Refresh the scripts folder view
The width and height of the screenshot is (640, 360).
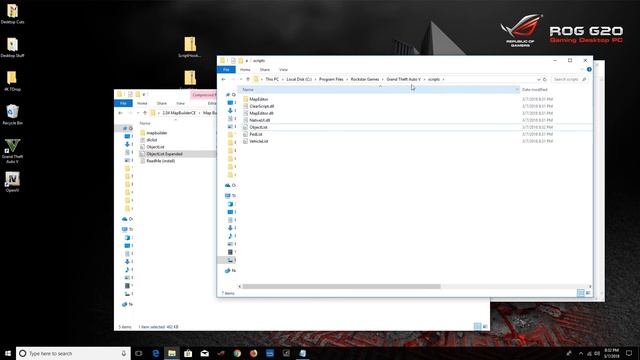click(544, 79)
